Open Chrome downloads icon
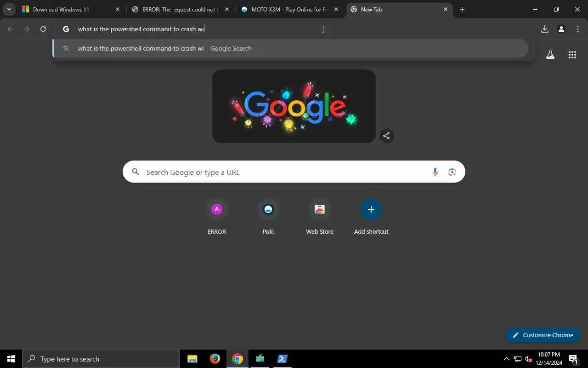 (x=545, y=29)
